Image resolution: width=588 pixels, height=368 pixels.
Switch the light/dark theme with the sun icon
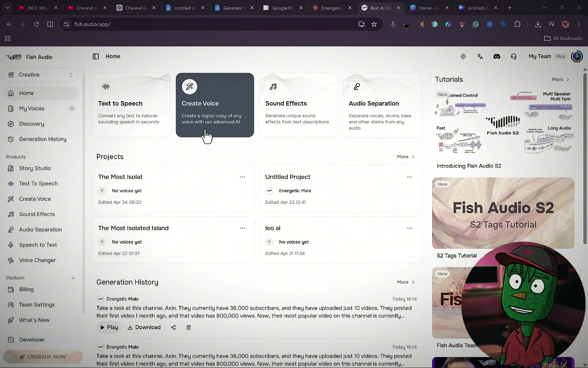(x=463, y=57)
